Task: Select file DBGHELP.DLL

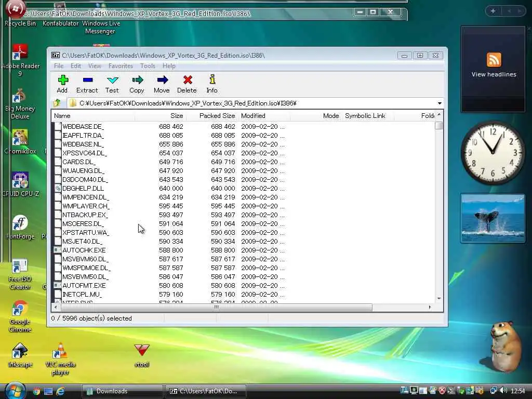Action: [x=83, y=188]
